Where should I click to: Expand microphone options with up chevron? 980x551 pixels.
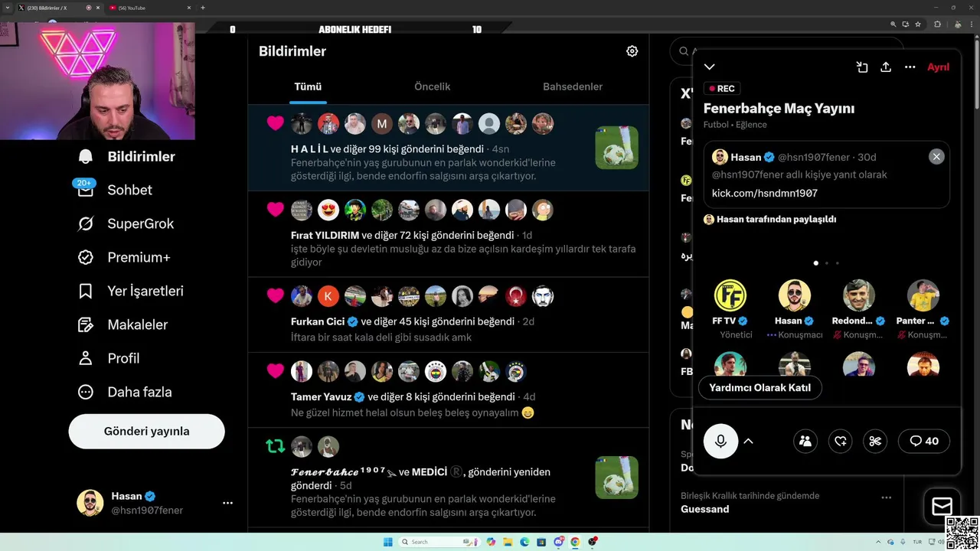(749, 441)
